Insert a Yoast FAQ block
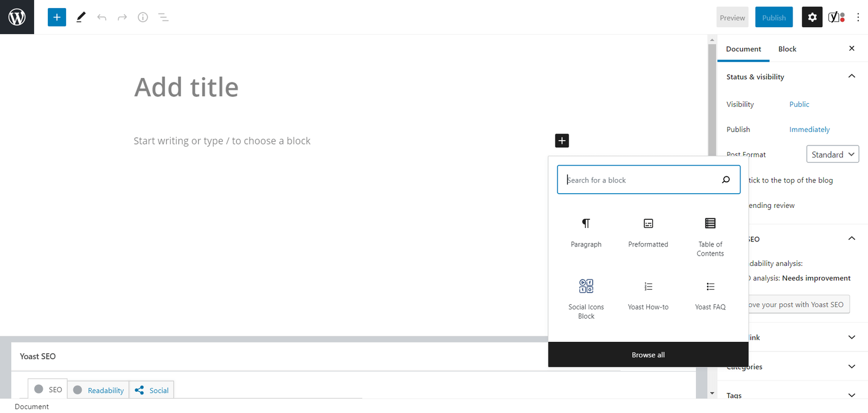Image resolution: width=868 pixels, height=413 pixels. tap(710, 295)
